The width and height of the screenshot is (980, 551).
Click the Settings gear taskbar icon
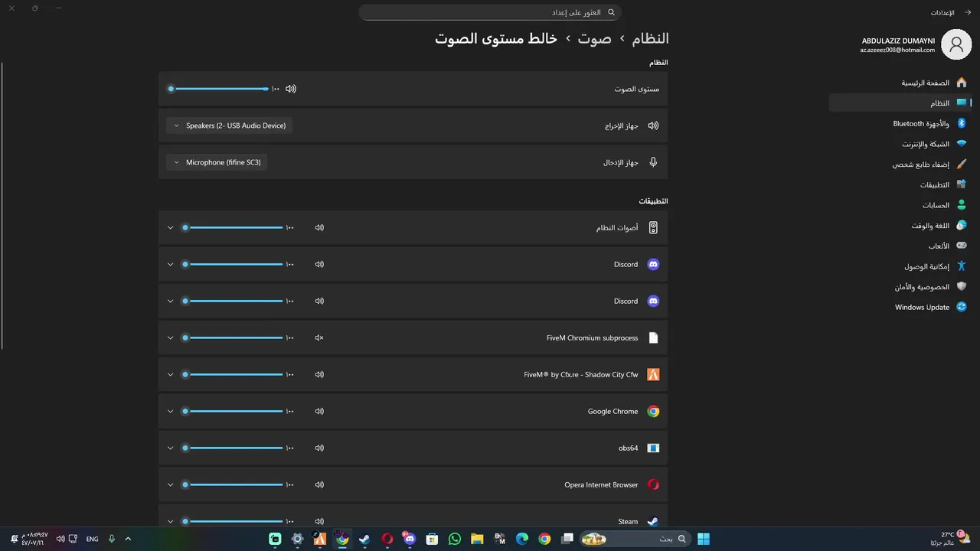click(298, 539)
